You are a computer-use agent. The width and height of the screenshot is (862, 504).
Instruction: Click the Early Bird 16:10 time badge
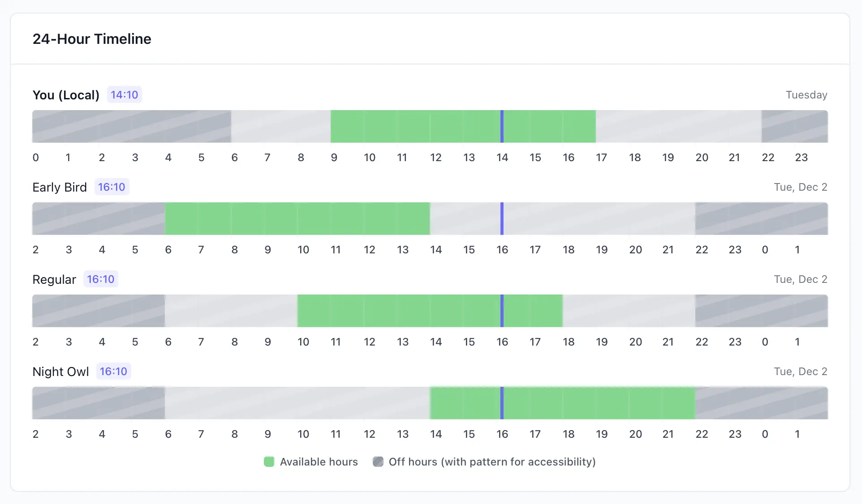(112, 187)
